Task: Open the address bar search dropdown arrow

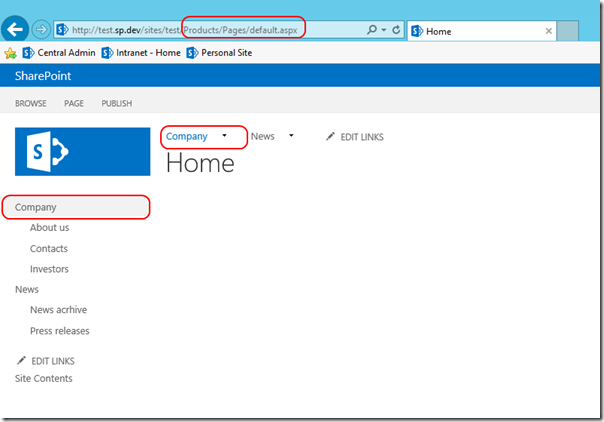Action: (x=384, y=30)
